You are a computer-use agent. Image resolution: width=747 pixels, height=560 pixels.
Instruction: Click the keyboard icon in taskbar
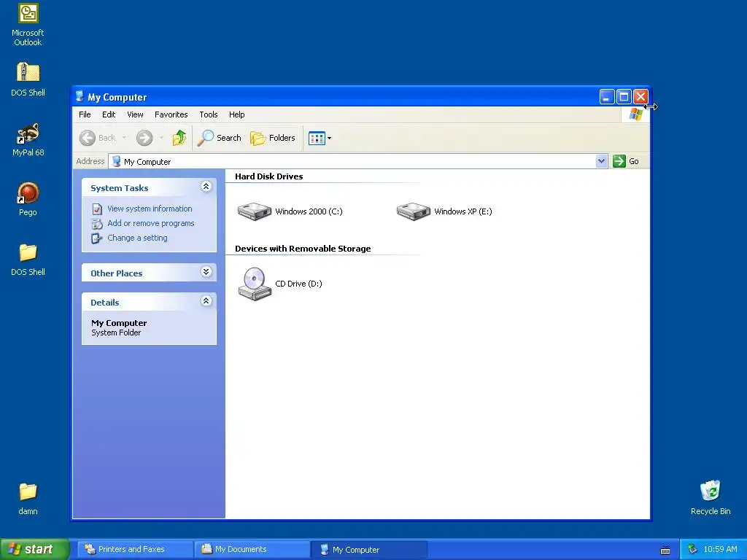click(x=665, y=550)
